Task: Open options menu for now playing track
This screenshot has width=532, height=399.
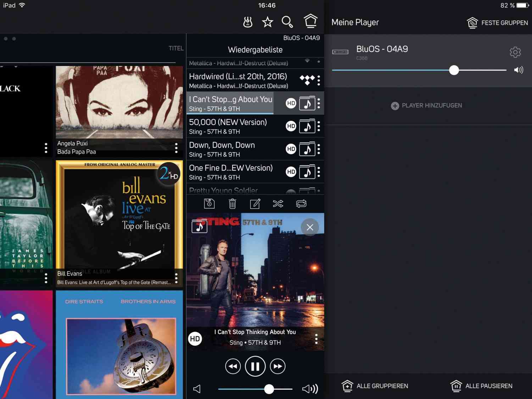Action: (x=316, y=339)
